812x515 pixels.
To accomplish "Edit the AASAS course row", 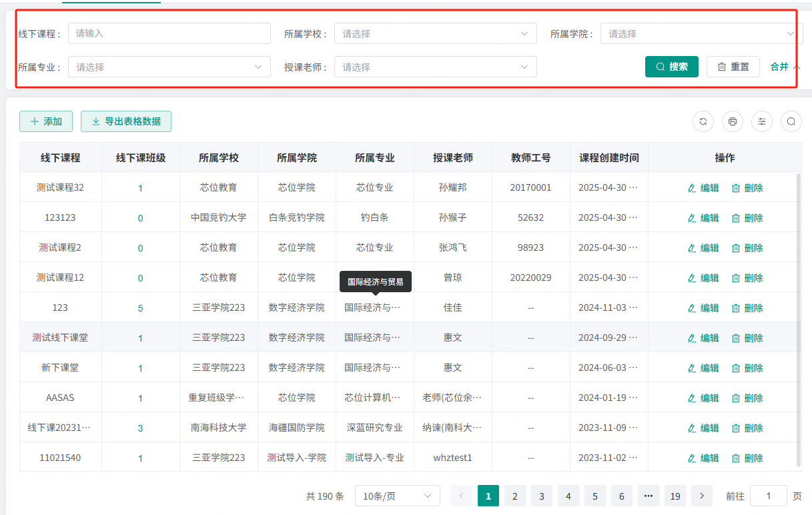I will (x=703, y=398).
